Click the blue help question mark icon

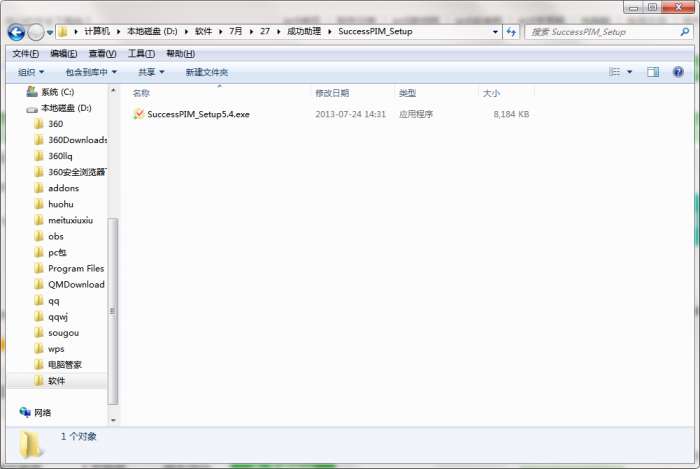[x=678, y=72]
